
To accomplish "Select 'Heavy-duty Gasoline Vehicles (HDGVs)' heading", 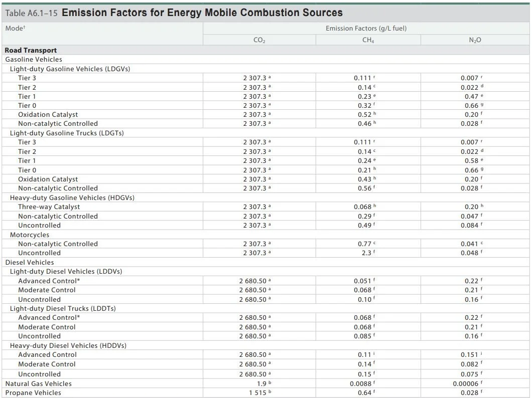I will point(72,197).
